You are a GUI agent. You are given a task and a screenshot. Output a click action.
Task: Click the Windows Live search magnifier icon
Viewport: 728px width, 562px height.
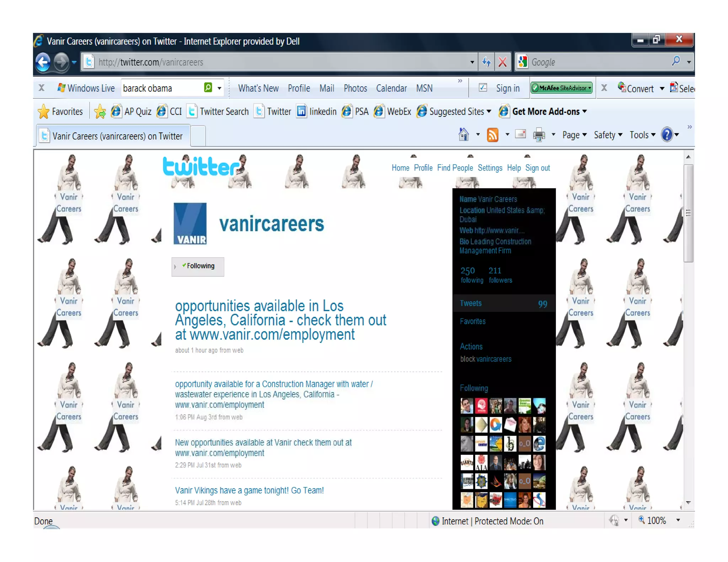click(x=208, y=88)
